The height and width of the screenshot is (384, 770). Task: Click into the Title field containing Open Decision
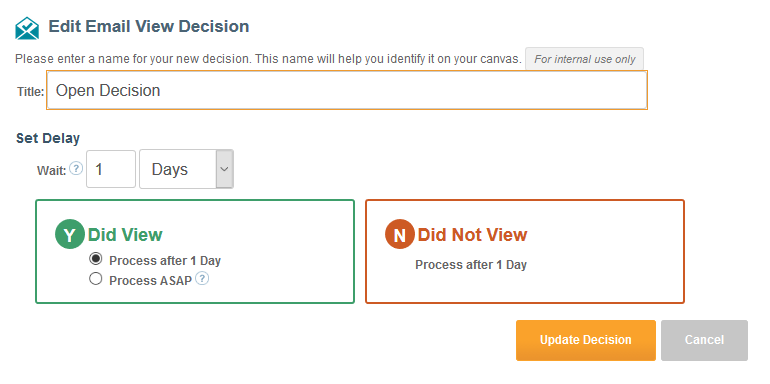[x=347, y=90]
